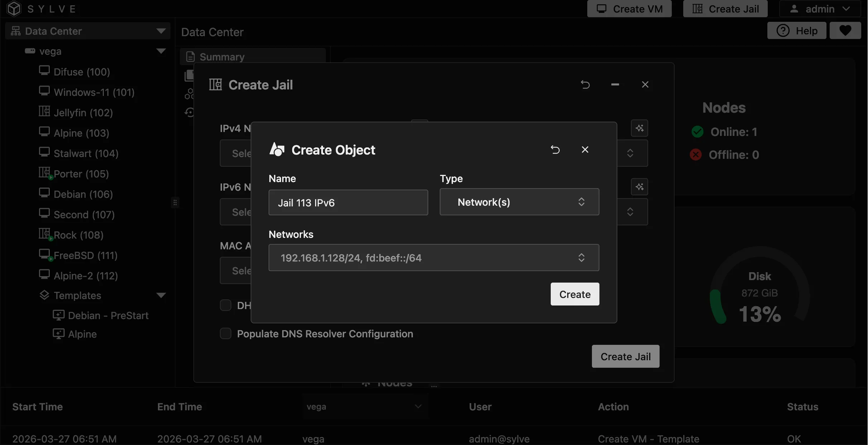Click the Name field containing Jail 113 IPv6
The height and width of the screenshot is (445, 868).
pos(348,202)
